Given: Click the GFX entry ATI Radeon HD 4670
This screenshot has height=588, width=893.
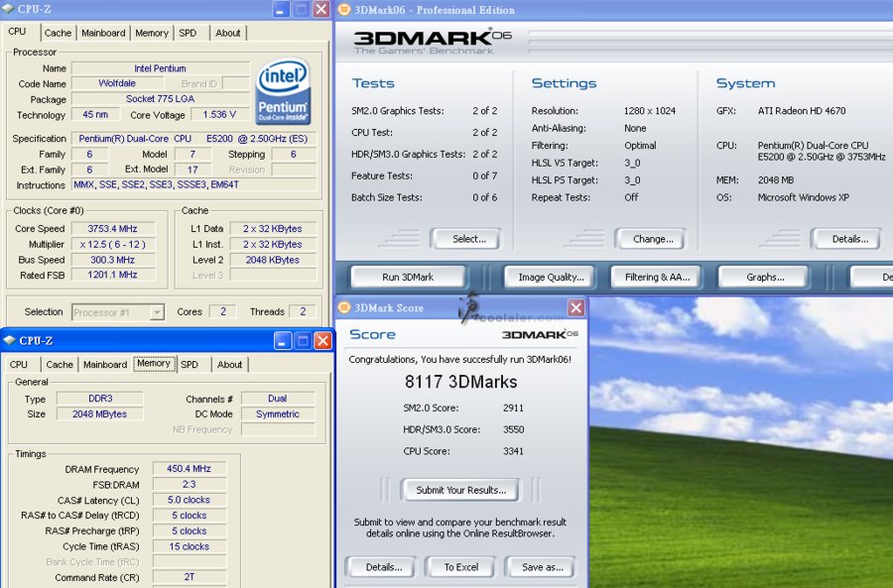Looking at the screenshot, I should (802, 111).
